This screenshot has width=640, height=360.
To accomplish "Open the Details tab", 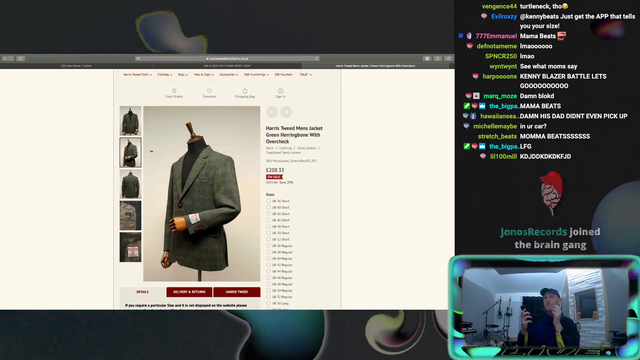I will point(142,292).
